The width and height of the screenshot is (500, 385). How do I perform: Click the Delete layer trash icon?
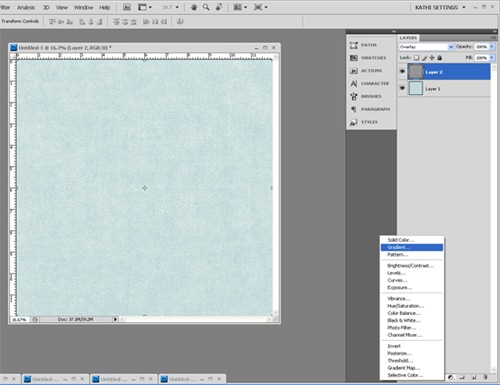tap(485, 377)
